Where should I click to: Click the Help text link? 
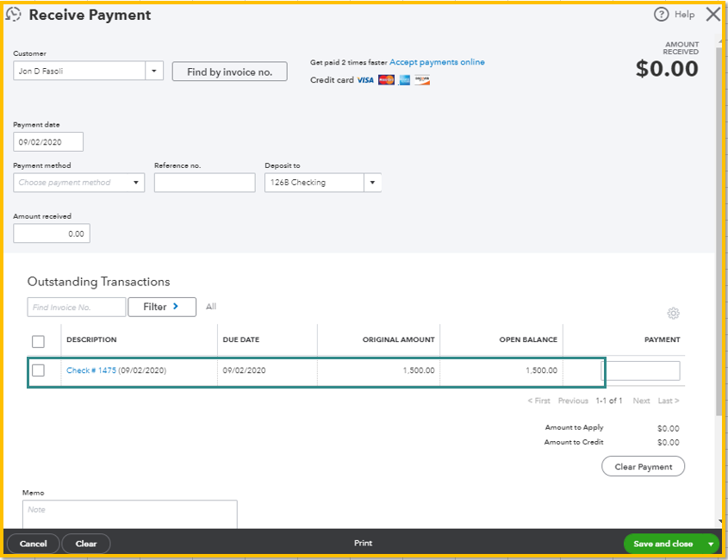click(x=684, y=15)
